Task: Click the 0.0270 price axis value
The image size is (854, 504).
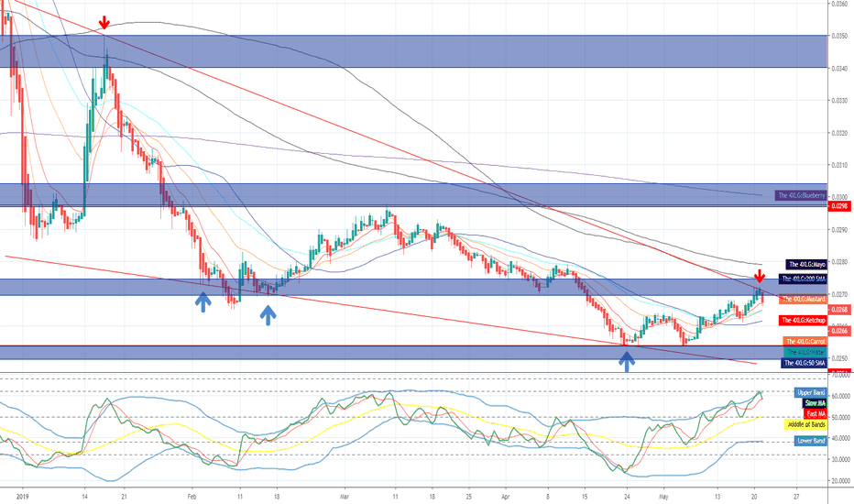Action: [x=839, y=293]
